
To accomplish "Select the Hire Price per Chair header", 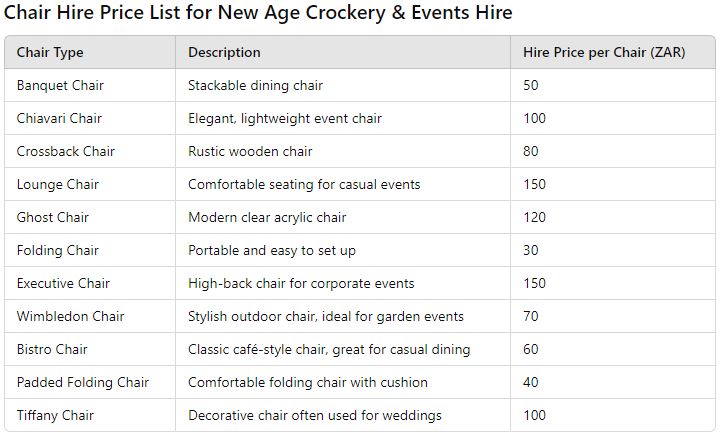I will pos(604,52).
